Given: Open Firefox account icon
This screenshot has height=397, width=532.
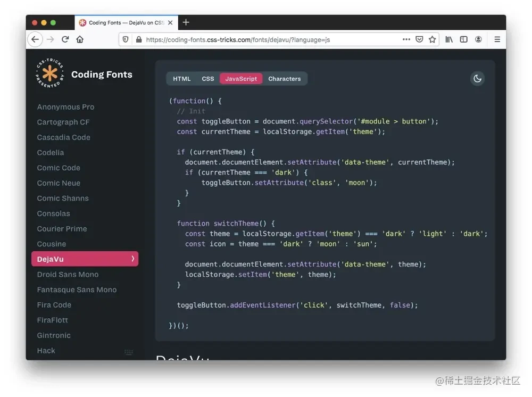Looking at the screenshot, I should [x=478, y=39].
